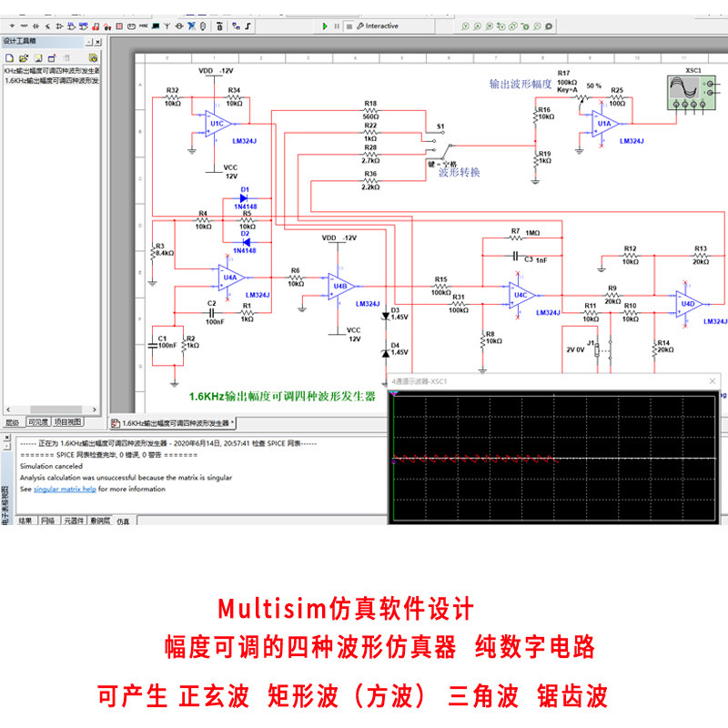Image resolution: width=728 pixels, height=728 pixels.
Task: Place hierarchical block toolbar icon
Action: 236,26
